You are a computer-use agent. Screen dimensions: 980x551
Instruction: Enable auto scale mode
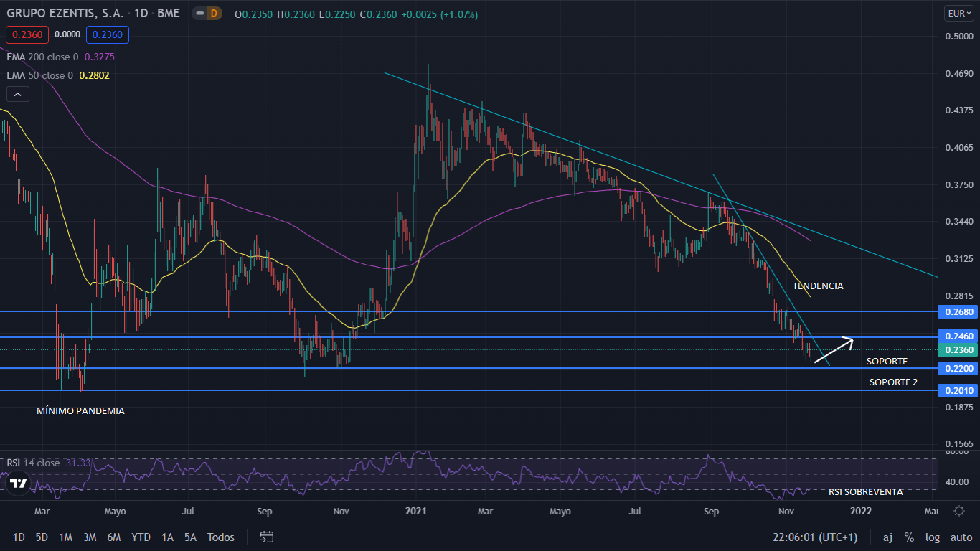(961, 537)
